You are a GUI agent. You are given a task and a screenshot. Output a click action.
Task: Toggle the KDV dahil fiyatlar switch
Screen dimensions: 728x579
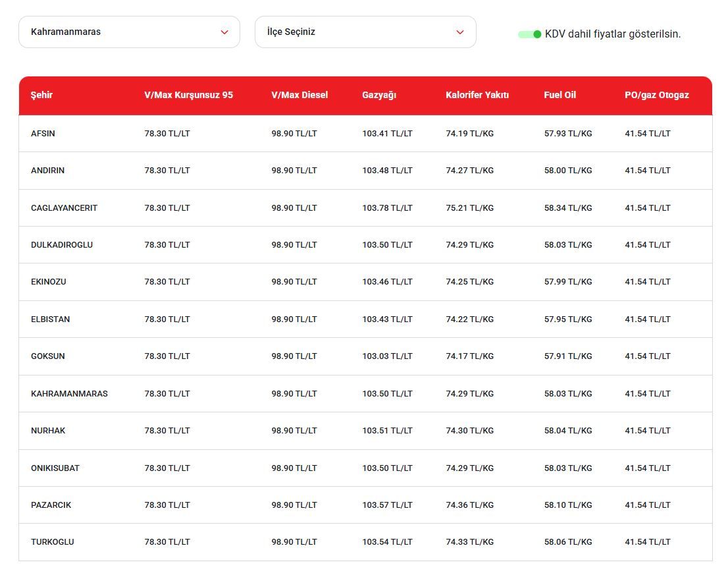pyautogui.click(x=530, y=34)
